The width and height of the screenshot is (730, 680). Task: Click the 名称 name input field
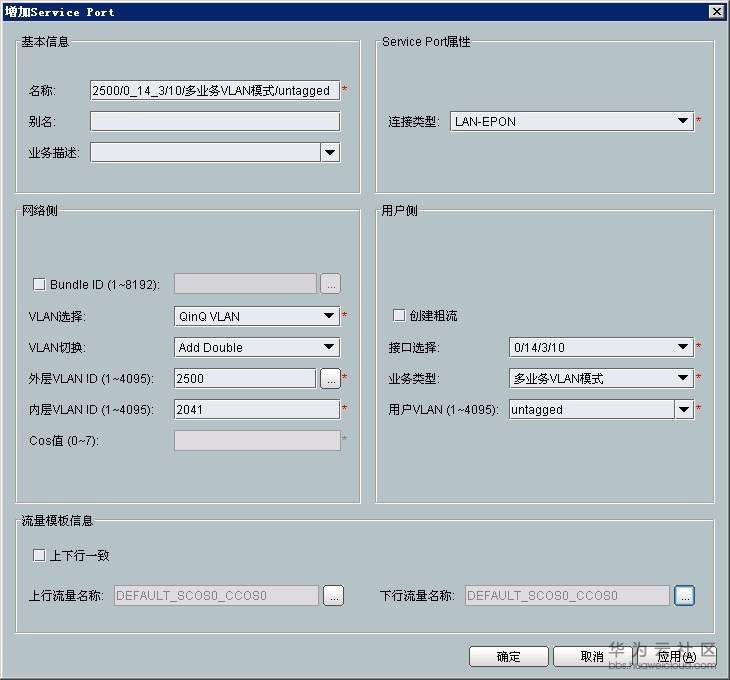(215, 90)
